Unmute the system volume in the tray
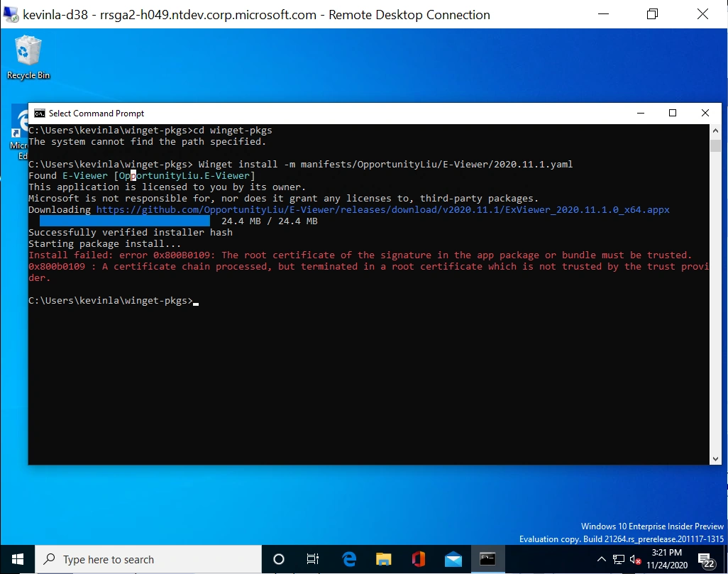Image resolution: width=728 pixels, height=574 pixels. coord(635,560)
